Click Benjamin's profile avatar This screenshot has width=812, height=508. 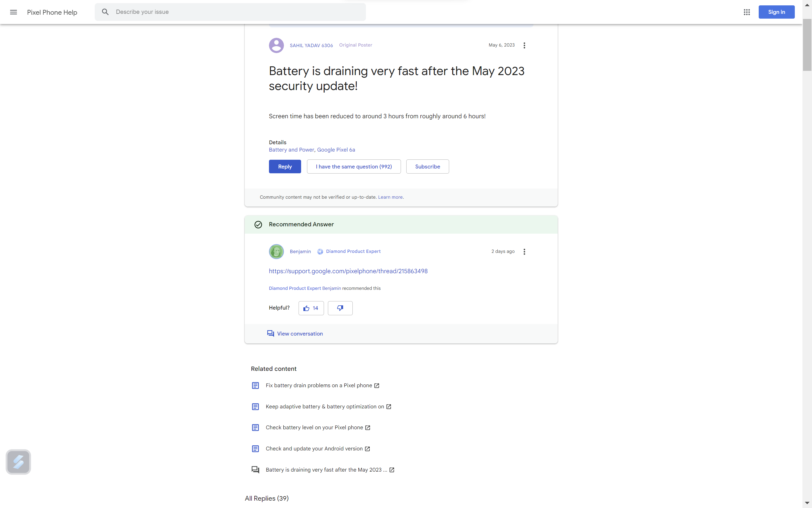276,252
